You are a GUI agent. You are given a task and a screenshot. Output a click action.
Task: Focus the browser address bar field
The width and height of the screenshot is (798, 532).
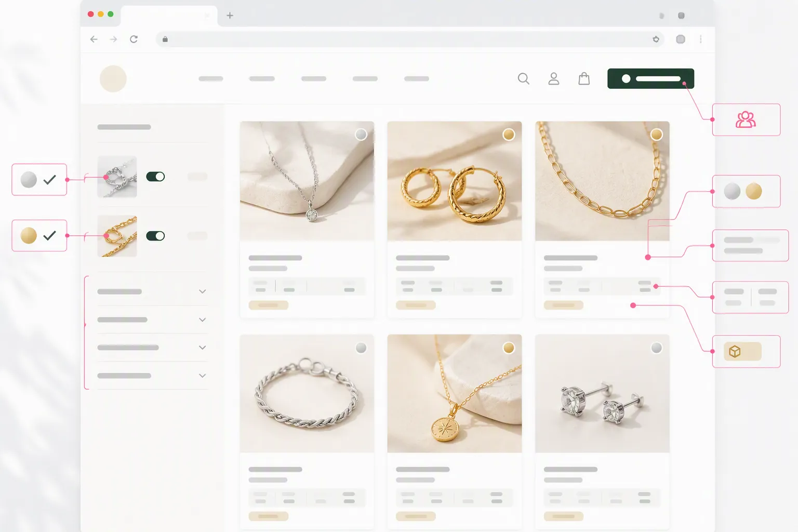point(409,39)
